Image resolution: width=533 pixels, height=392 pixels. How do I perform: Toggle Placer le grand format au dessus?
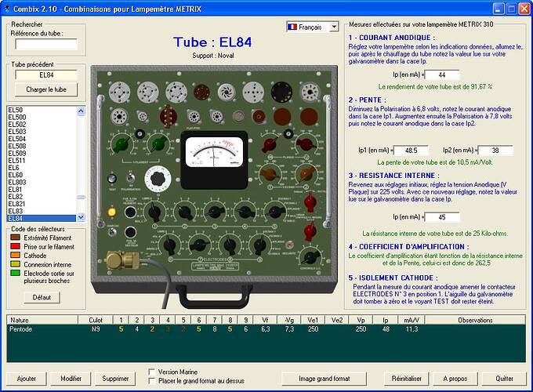(151, 381)
